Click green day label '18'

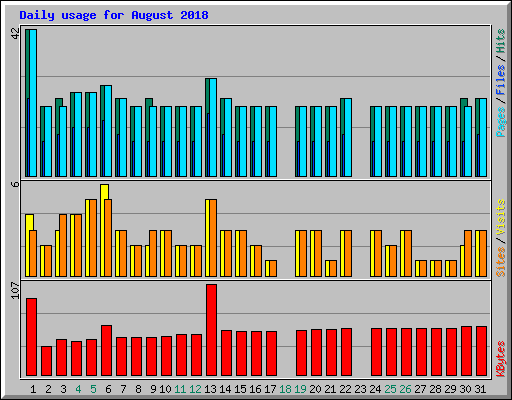(285, 389)
